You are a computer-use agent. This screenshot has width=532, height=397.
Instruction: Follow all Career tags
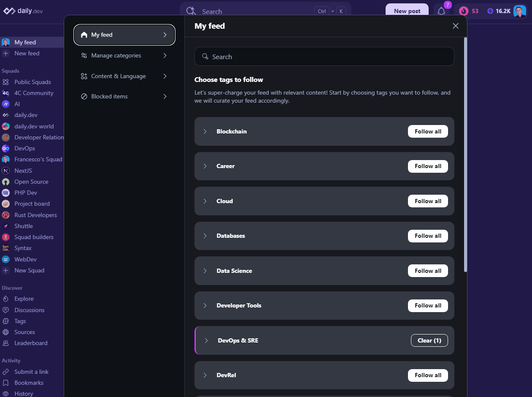pos(428,166)
